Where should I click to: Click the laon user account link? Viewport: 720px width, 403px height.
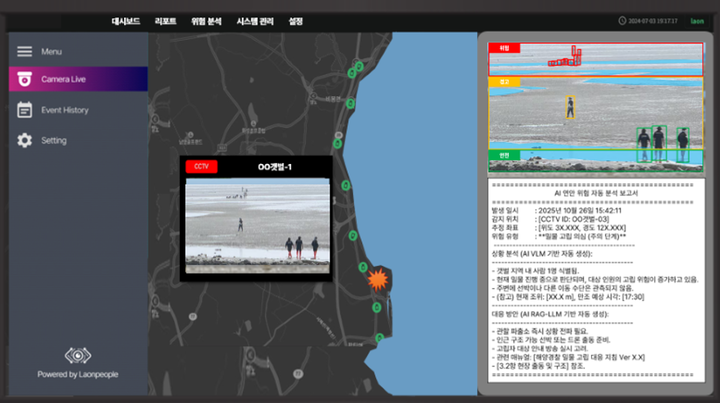697,21
